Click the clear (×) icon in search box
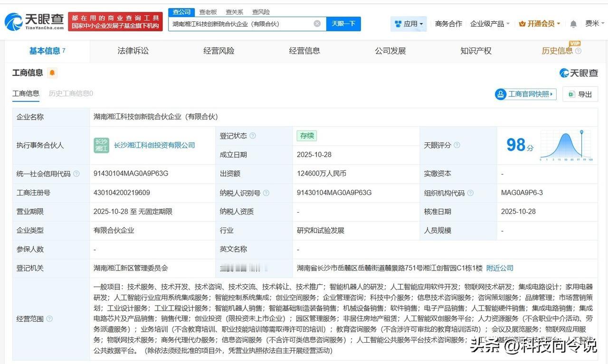 [317, 24]
